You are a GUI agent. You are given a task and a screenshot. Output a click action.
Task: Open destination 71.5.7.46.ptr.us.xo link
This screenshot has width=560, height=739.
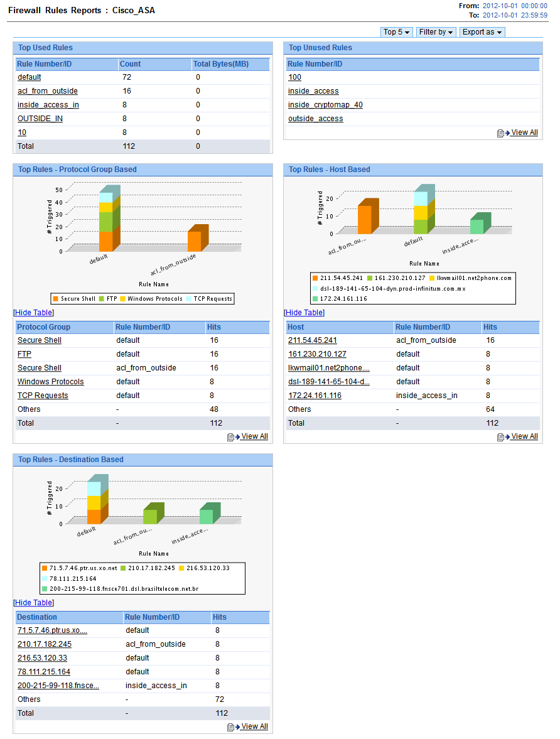click(x=52, y=630)
